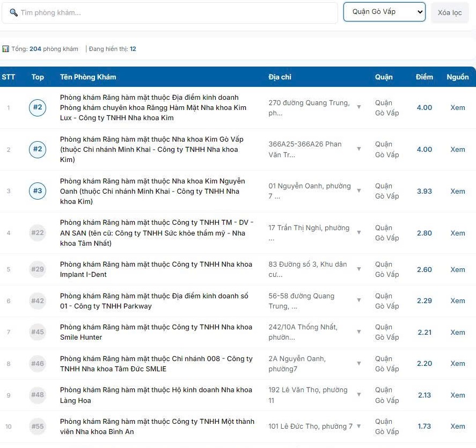Sort by the Top column header

pyautogui.click(x=38, y=77)
